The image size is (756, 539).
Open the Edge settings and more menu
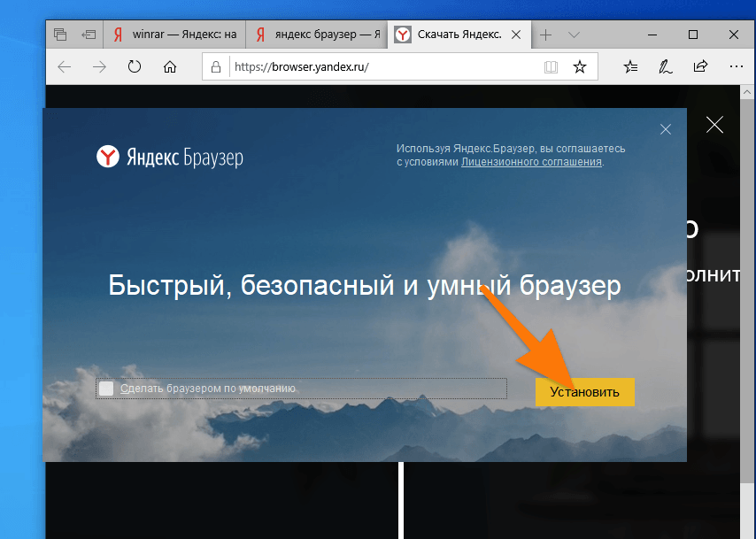[x=737, y=66]
